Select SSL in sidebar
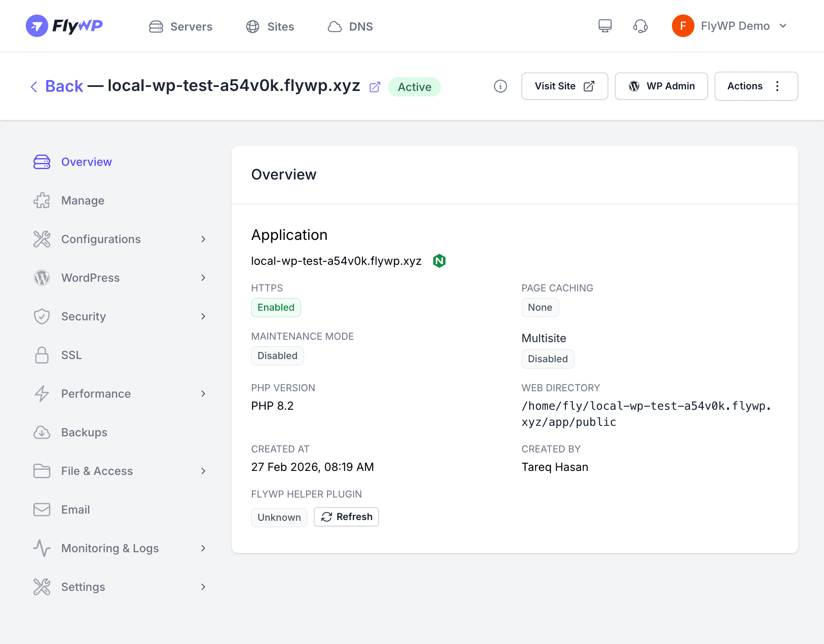This screenshot has width=824, height=644. (x=72, y=355)
